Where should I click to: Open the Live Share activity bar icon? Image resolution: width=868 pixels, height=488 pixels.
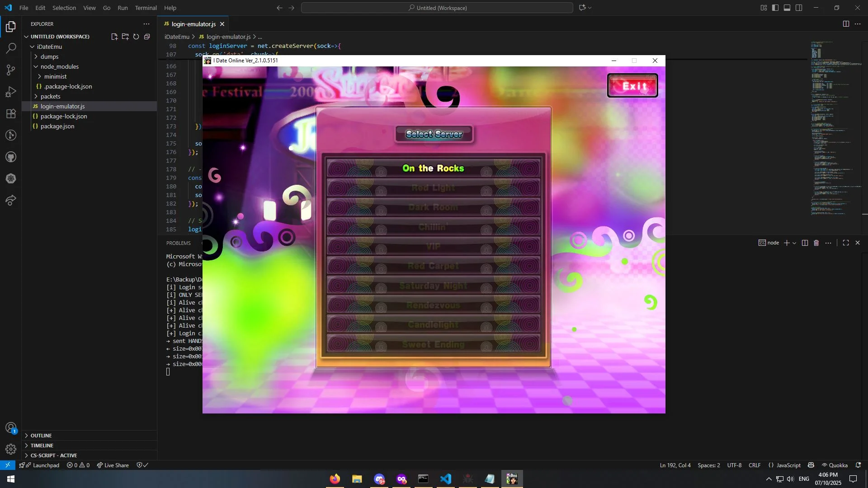pos(11,200)
